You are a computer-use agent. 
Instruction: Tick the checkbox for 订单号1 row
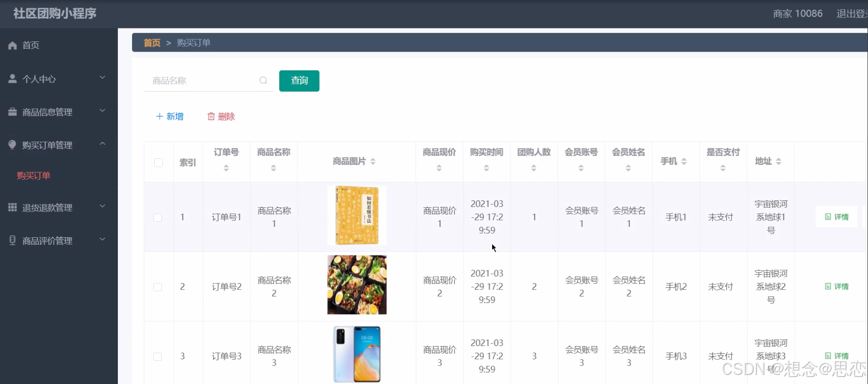point(158,218)
